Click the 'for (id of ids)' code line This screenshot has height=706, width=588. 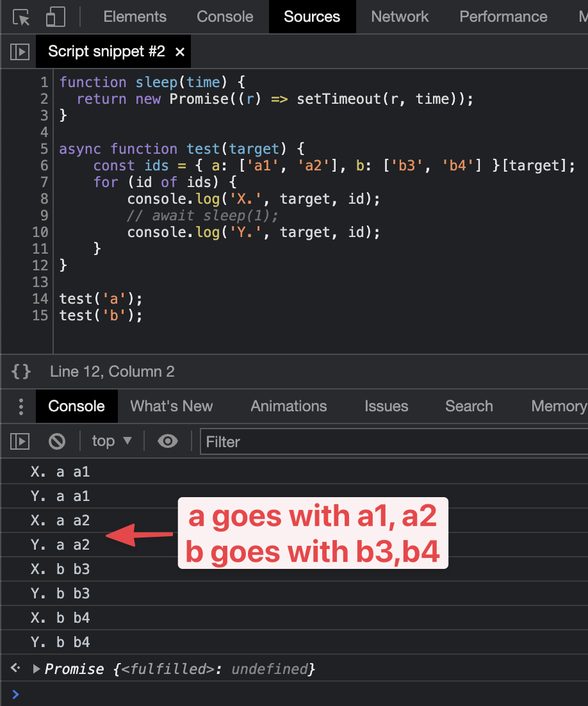(x=165, y=183)
